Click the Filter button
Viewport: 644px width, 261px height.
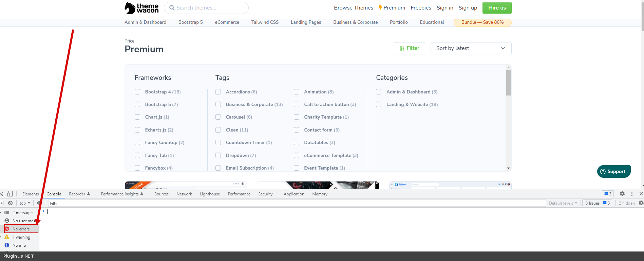409,48
